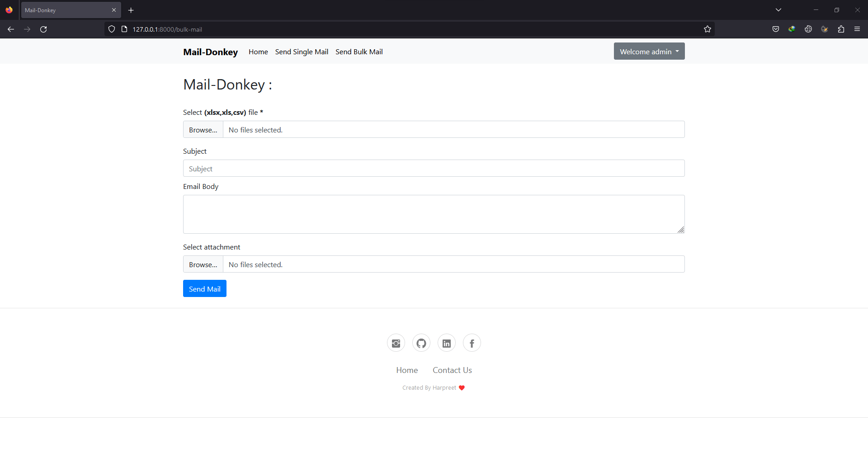This screenshot has width=868, height=462.
Task: Open the Facebook icon in footer
Action: 472,343
